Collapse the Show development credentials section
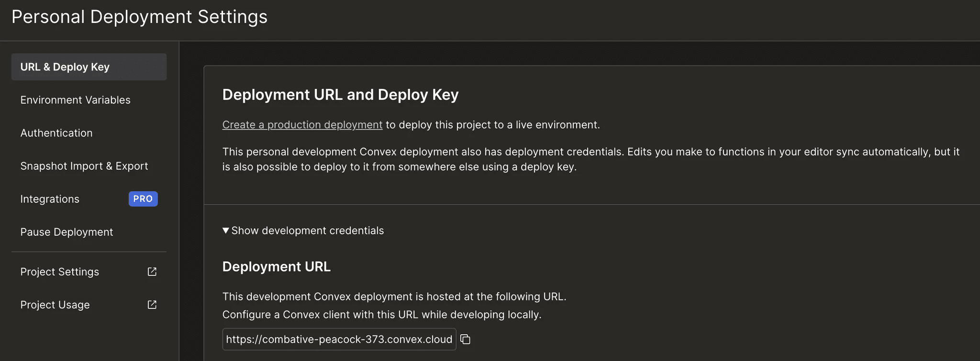980x361 pixels. coord(303,230)
